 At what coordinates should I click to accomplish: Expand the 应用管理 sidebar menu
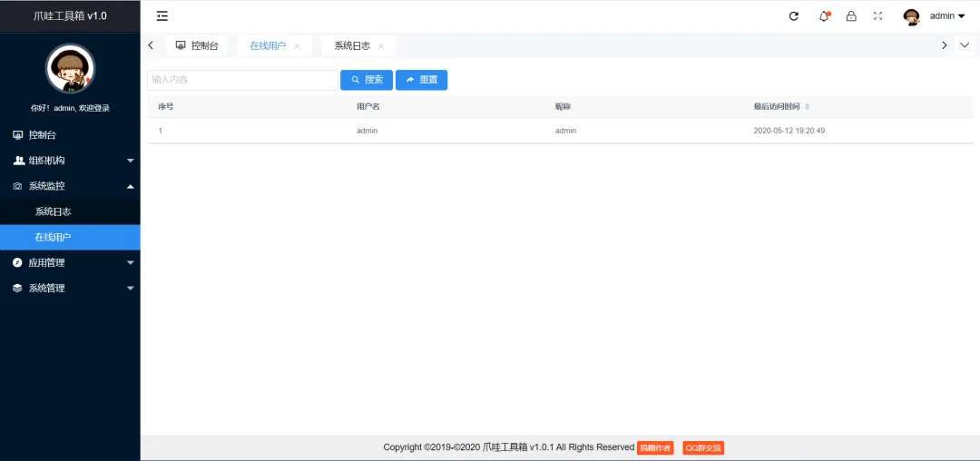pos(70,263)
